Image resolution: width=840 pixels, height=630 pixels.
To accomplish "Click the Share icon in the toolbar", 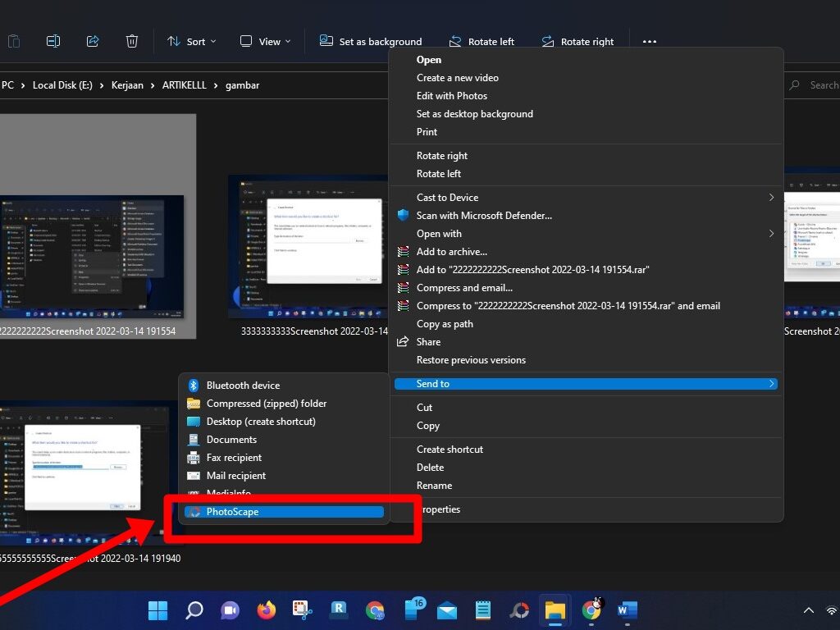I will tap(93, 41).
